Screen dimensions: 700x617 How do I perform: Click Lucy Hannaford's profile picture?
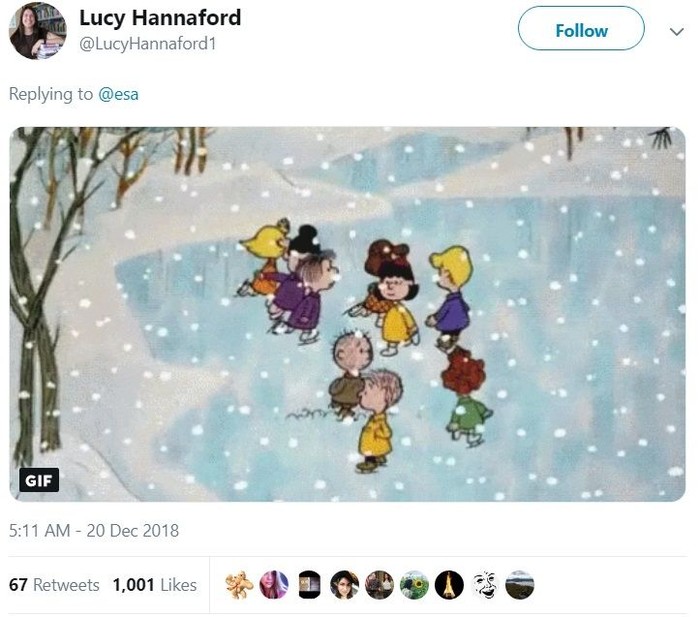37,30
